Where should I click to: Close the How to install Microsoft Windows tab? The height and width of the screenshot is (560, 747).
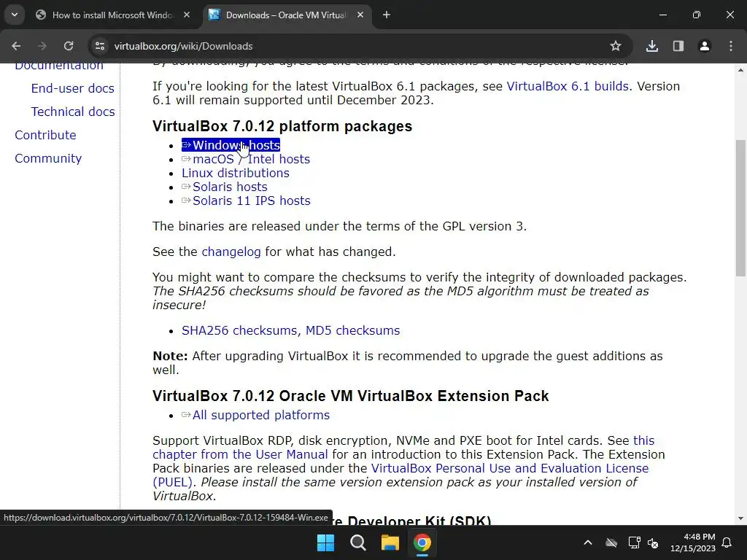coord(187,15)
